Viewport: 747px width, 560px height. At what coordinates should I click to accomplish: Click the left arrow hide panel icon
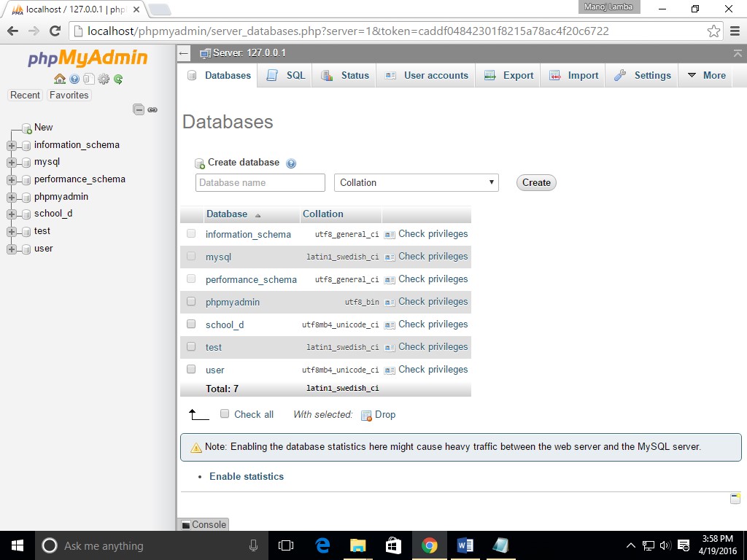click(184, 53)
